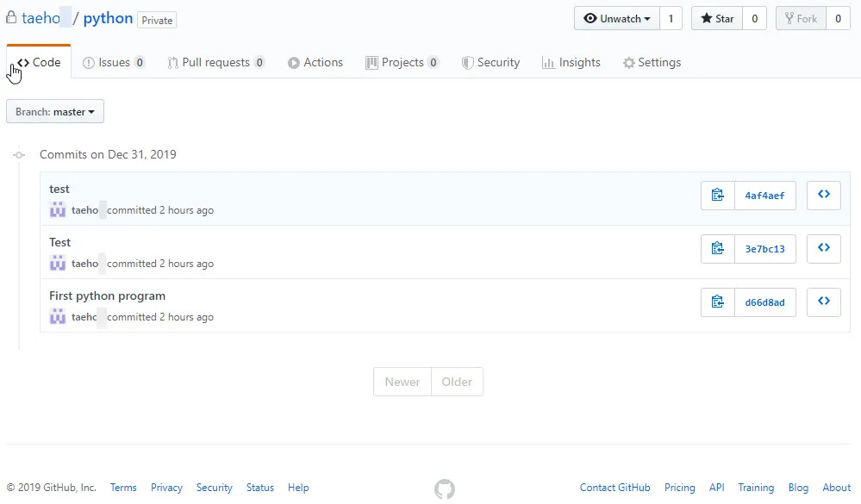This screenshot has height=504, width=861.
Task: Open the Unwatch dropdown
Action: tap(615, 17)
